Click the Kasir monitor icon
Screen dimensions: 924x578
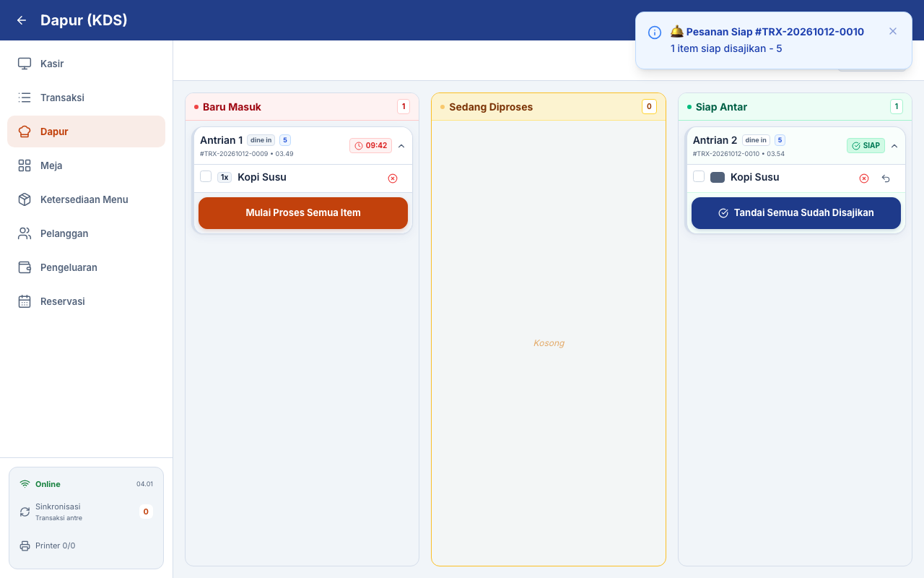(x=25, y=64)
